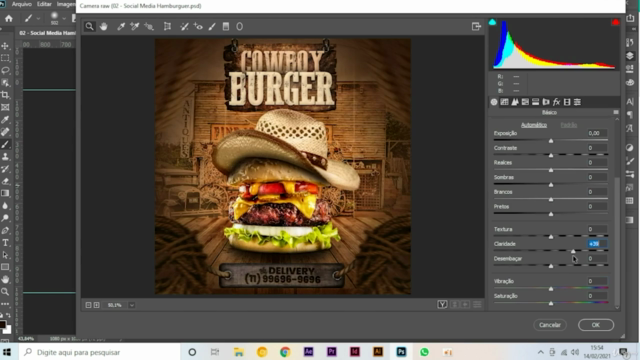Viewport: 640px width, 360px height.
Task: Show hidden system tray icons
Action: pos(540,352)
